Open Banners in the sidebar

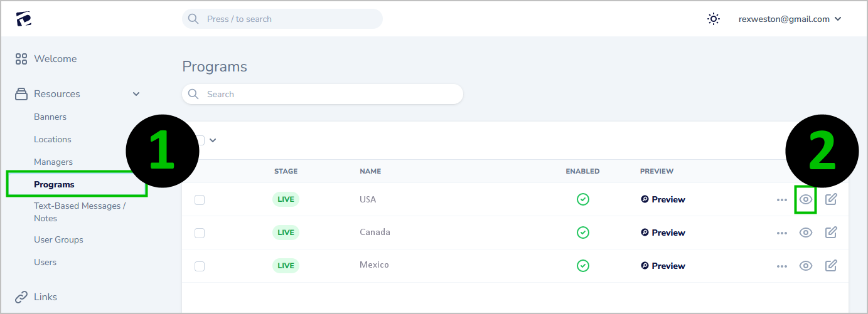[x=50, y=117]
